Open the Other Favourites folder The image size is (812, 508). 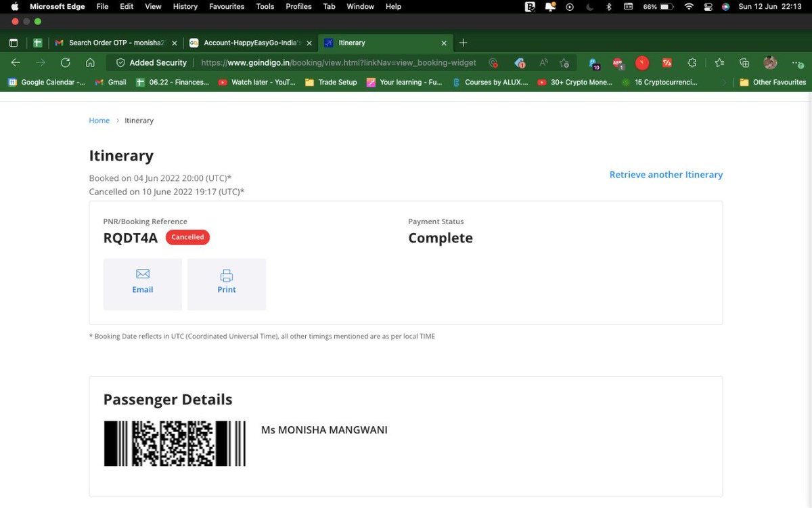pos(773,82)
